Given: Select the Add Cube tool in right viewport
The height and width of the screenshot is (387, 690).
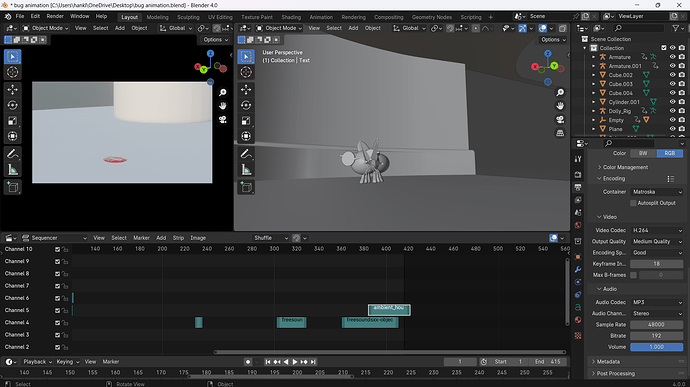Looking at the screenshot, I should [246, 187].
